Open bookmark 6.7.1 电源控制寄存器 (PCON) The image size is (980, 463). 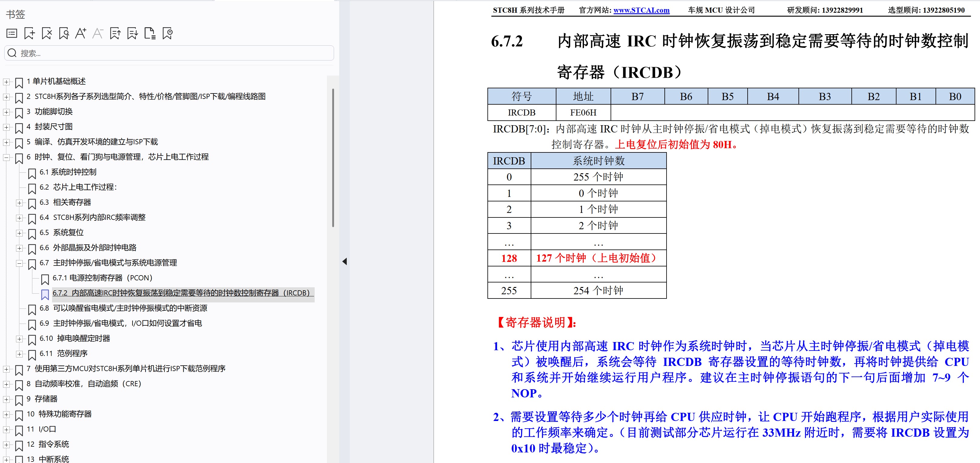click(x=102, y=278)
